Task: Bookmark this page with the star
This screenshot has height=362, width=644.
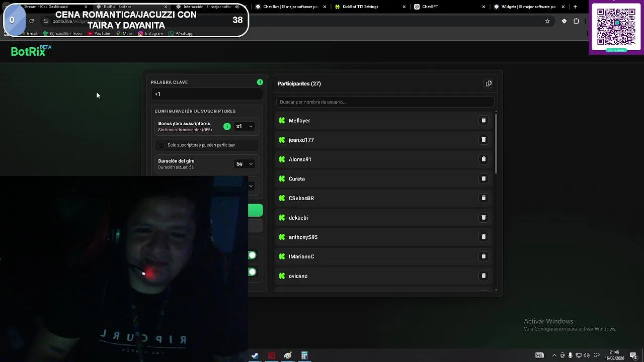Action: pyautogui.click(x=547, y=21)
